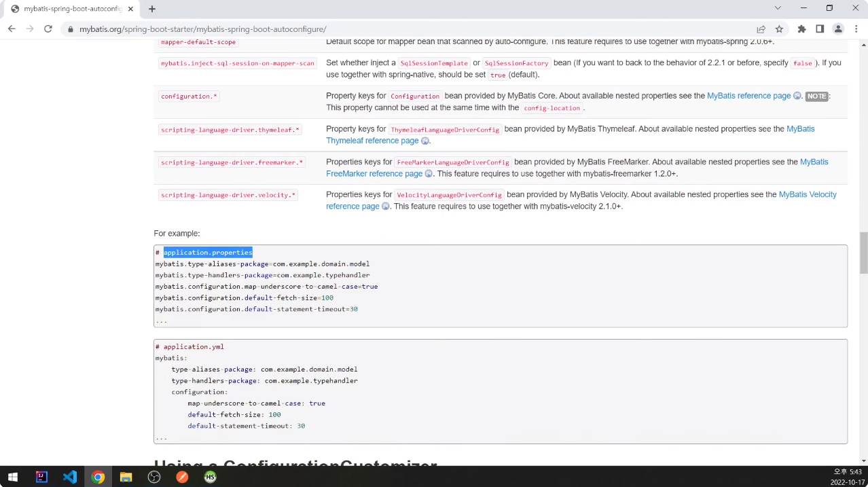868x487 pixels.
Task: Switch to Chrome on the taskbar
Action: (98, 477)
